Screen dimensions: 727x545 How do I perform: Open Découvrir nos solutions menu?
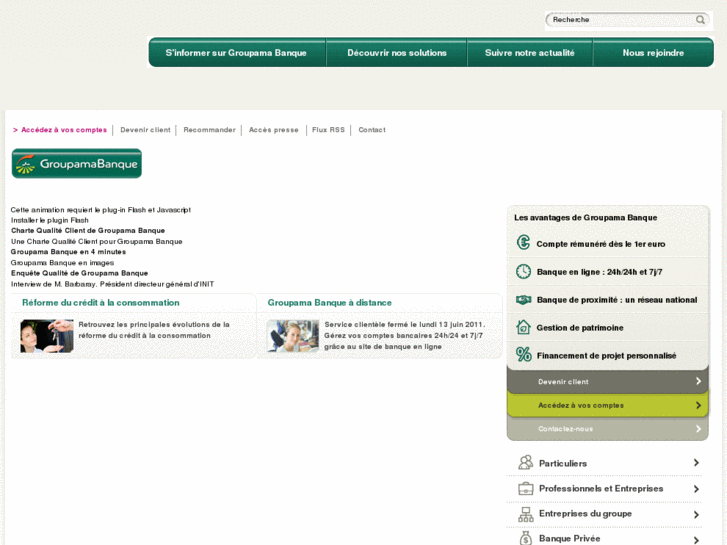pos(397,52)
